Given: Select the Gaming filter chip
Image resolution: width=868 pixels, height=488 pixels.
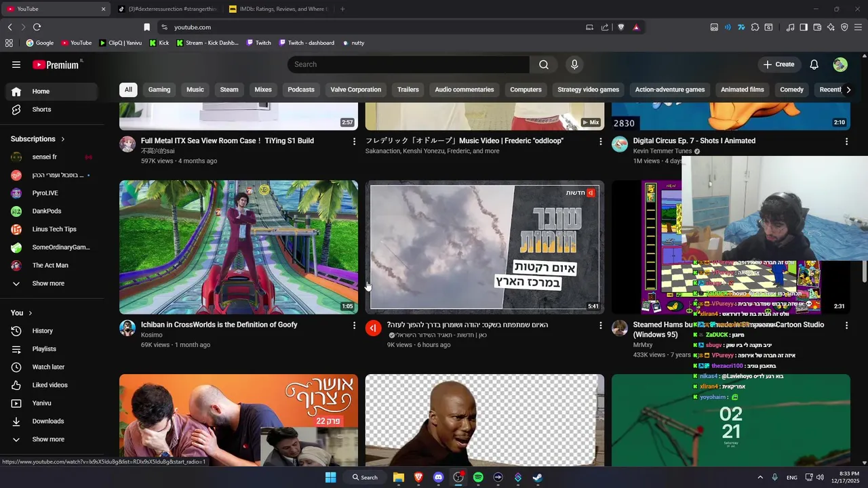Looking at the screenshot, I should pos(159,89).
